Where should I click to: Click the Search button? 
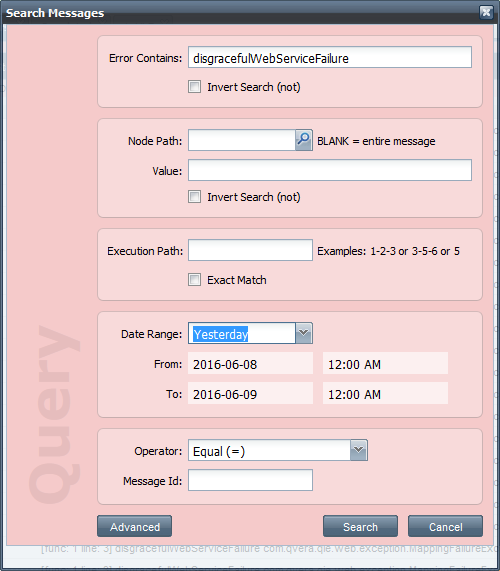pyautogui.click(x=360, y=526)
